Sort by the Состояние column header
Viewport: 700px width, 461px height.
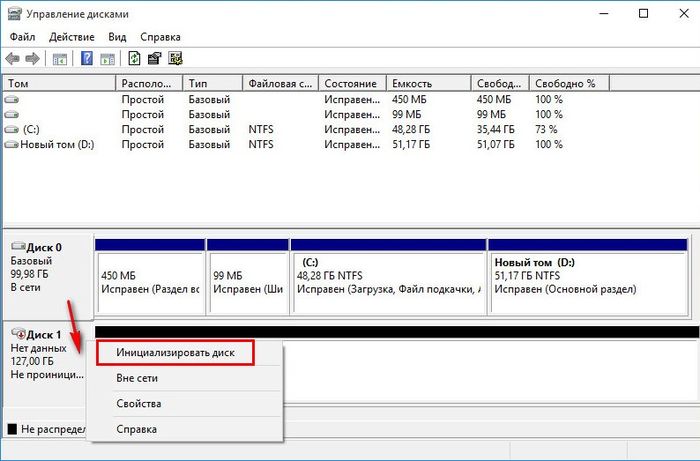click(352, 83)
